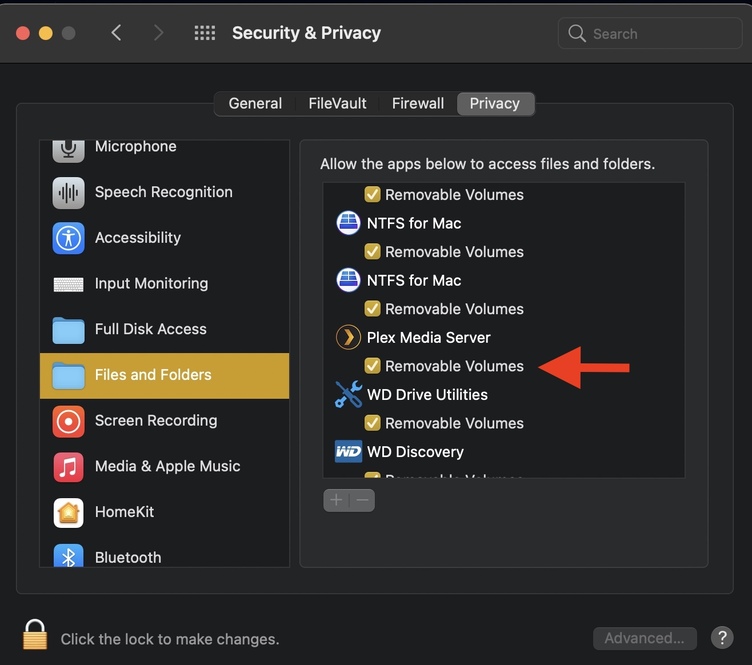This screenshot has width=752, height=665.
Task: Click into the Search field
Action: tap(650, 34)
